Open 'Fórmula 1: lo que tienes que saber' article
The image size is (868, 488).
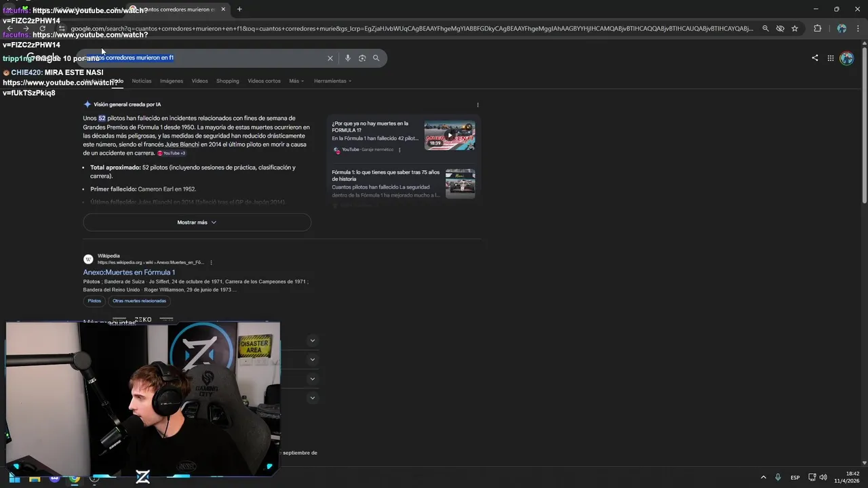[386, 176]
